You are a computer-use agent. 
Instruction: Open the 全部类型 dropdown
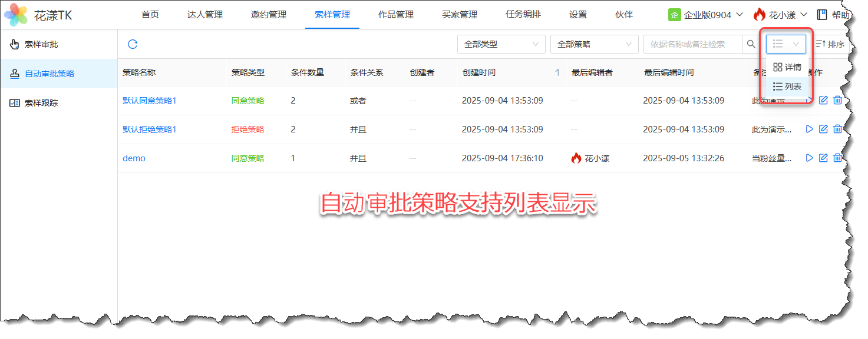point(501,44)
